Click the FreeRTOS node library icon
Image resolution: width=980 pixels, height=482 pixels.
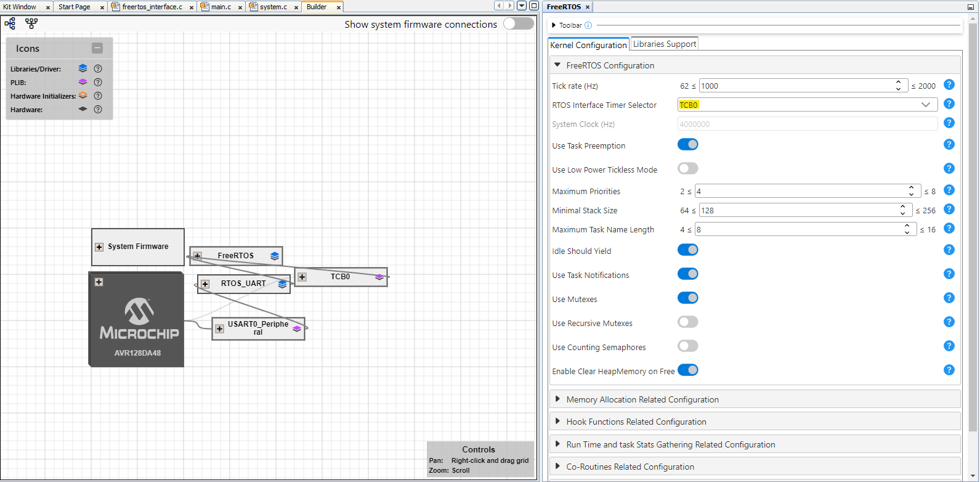click(x=275, y=256)
